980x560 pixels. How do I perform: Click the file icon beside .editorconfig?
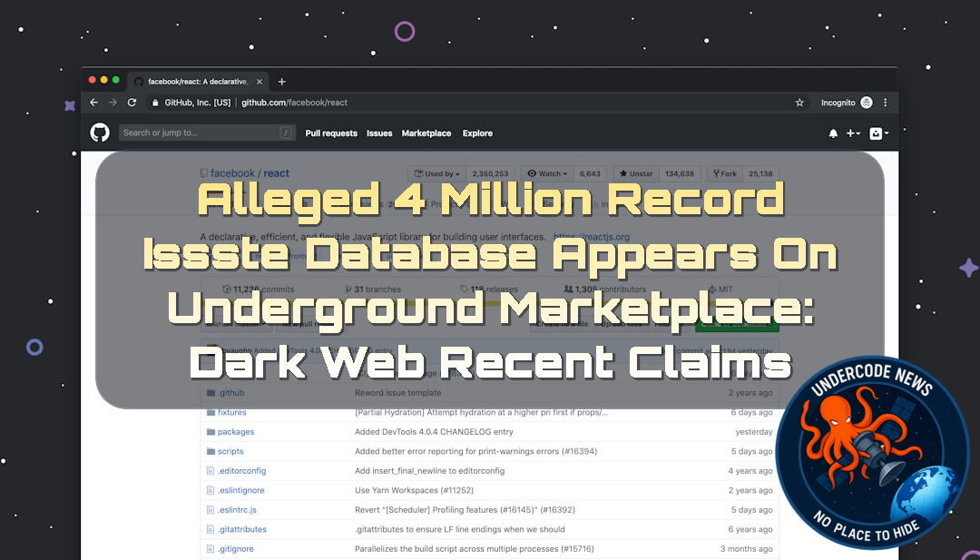211,471
